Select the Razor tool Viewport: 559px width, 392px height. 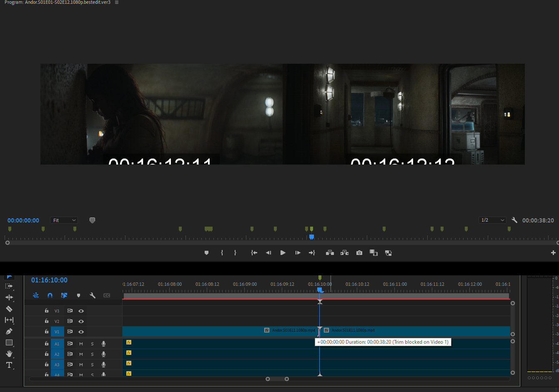(9, 309)
